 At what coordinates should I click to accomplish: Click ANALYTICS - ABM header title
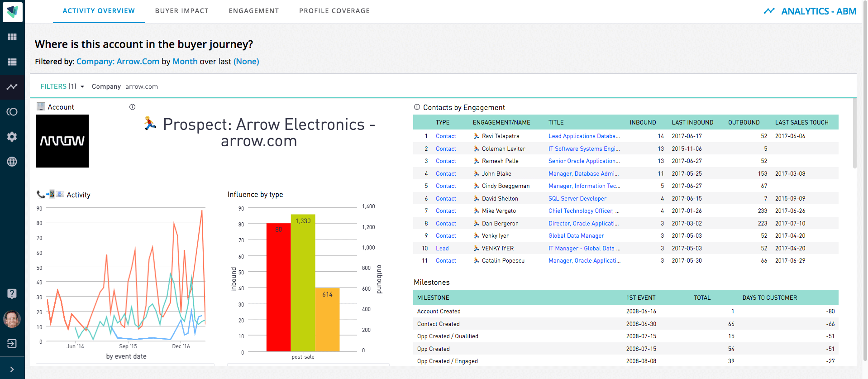tap(819, 11)
